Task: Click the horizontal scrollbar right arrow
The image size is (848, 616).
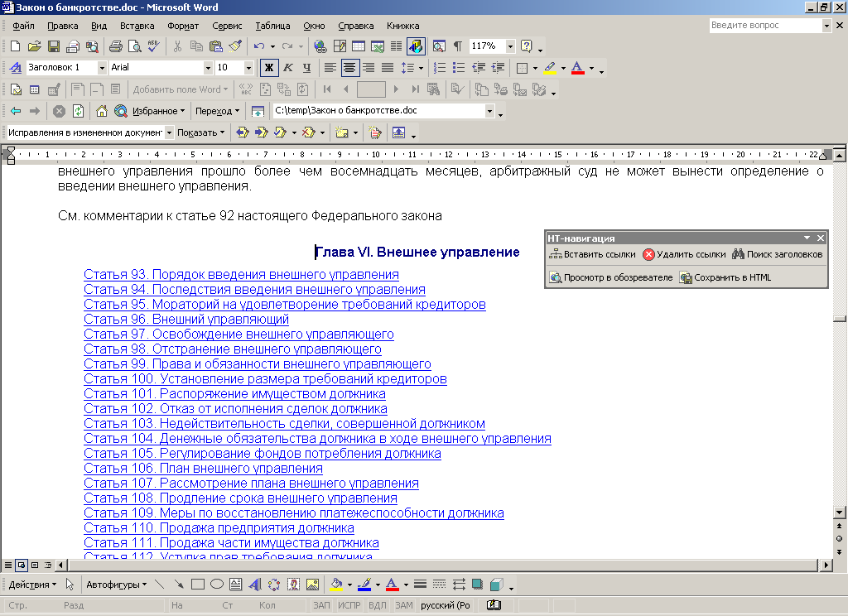Action: (826, 565)
